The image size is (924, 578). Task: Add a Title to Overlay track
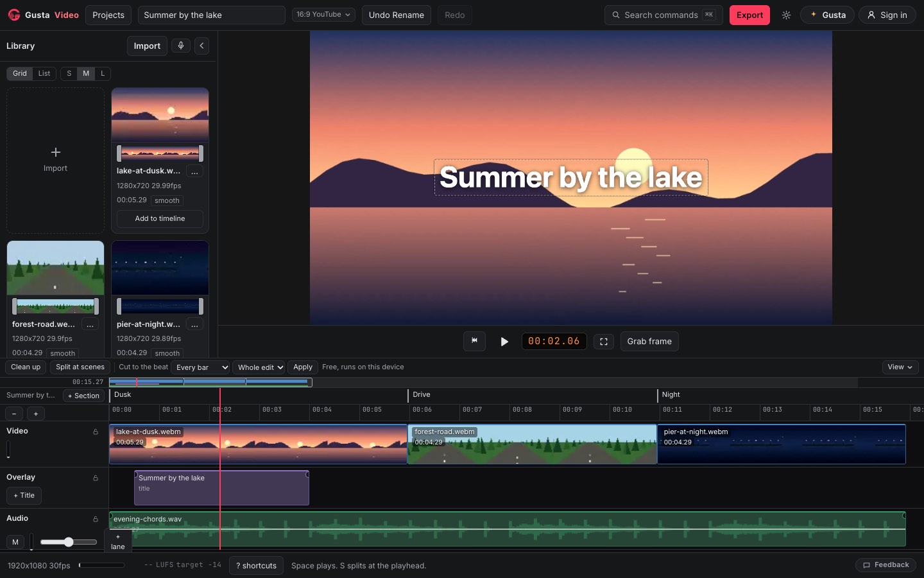point(24,496)
